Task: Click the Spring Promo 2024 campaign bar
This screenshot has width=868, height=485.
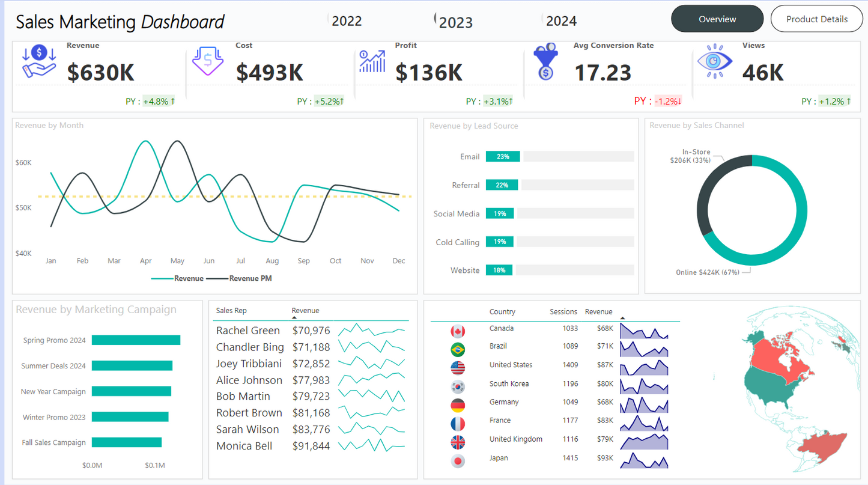Action: pyautogui.click(x=136, y=340)
